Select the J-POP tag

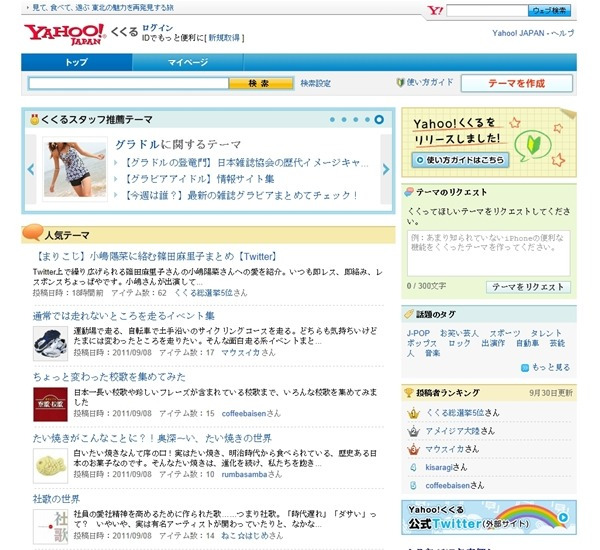[418, 333]
